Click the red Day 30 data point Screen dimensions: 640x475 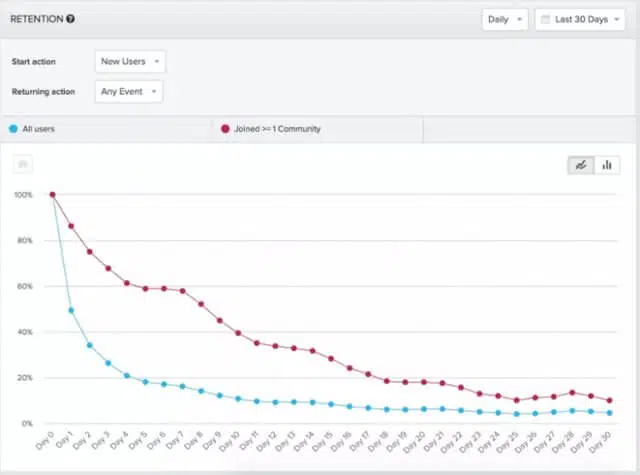[x=609, y=401]
